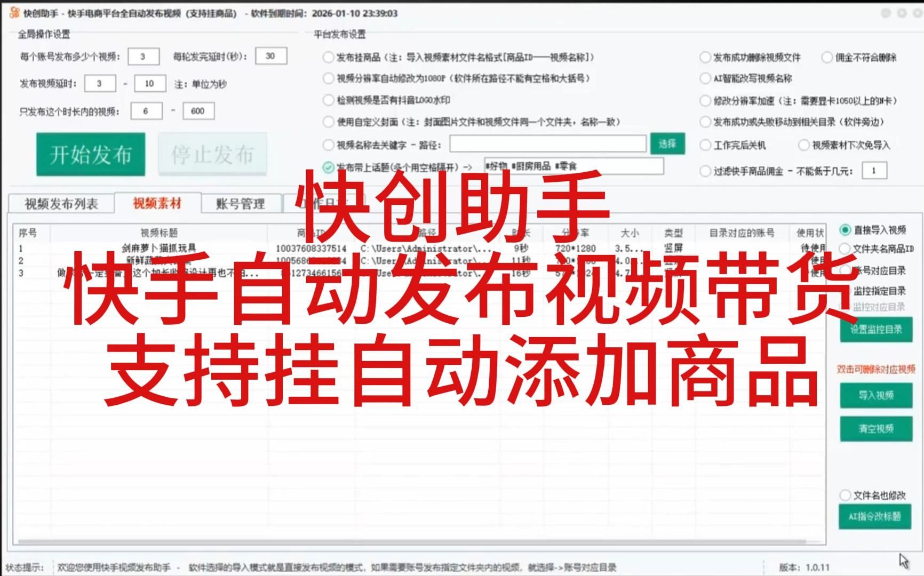Click the 类型 column header
The image size is (924, 576).
674,233
